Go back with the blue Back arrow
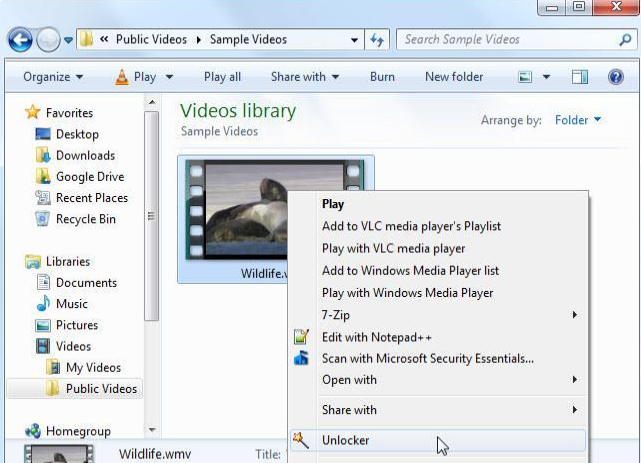 [20, 40]
